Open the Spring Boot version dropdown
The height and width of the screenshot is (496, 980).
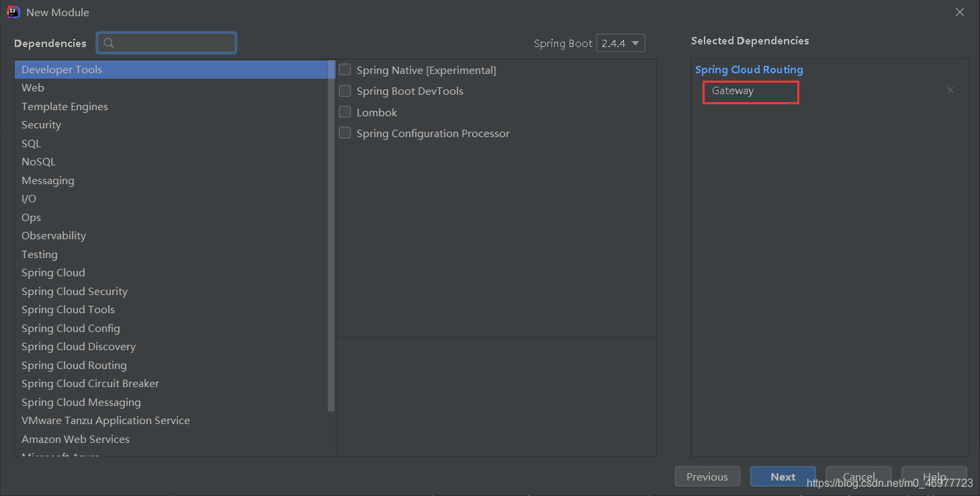[x=621, y=43]
